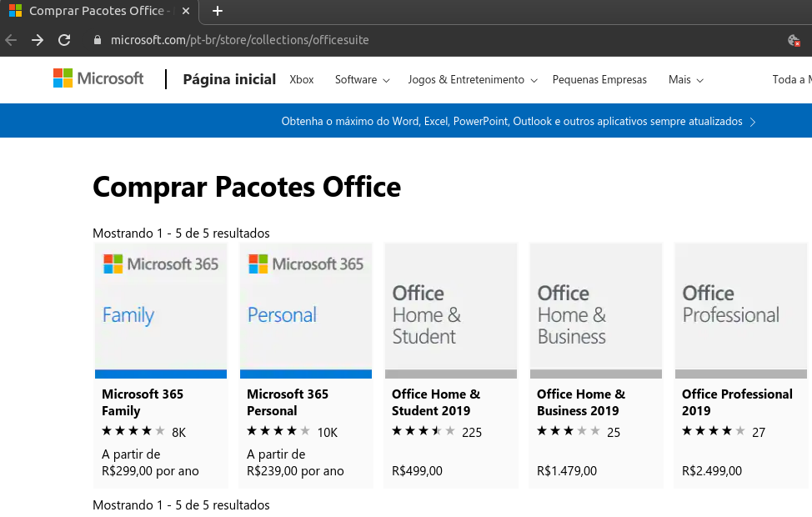Click the Página inicial link
This screenshot has width=812, height=517.
229,80
